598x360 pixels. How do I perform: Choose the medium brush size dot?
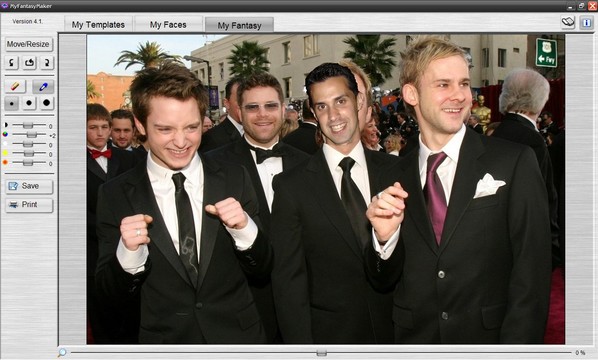[x=29, y=103]
